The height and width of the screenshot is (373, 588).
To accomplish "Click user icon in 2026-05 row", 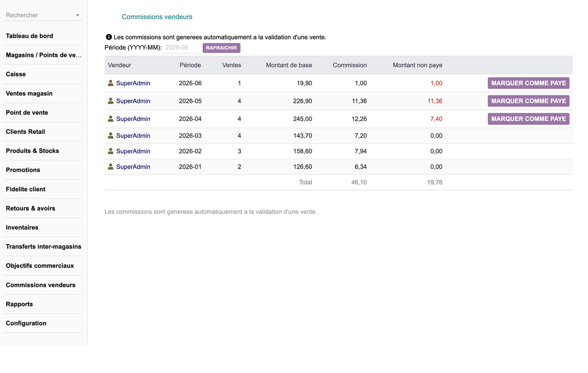I will (111, 101).
